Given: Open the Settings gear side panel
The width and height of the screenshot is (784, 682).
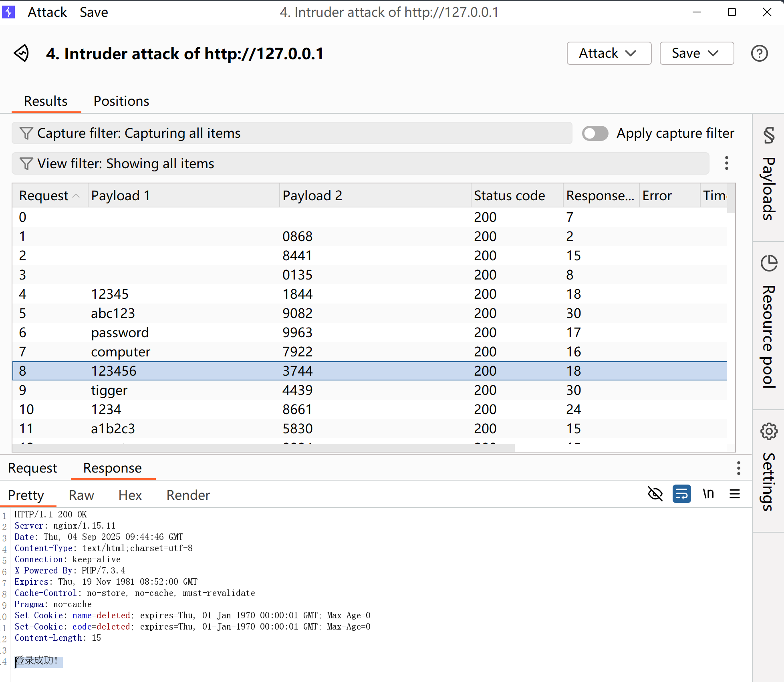Looking at the screenshot, I should tap(768, 431).
